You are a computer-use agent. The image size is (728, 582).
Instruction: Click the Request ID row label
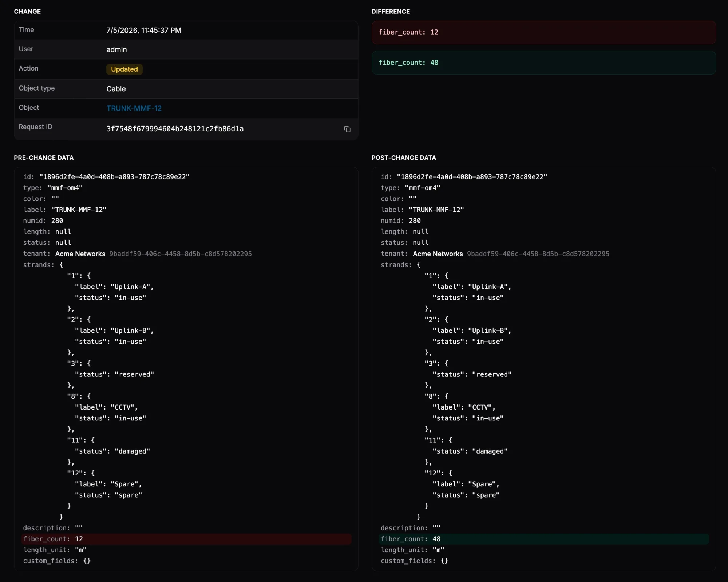pos(35,127)
